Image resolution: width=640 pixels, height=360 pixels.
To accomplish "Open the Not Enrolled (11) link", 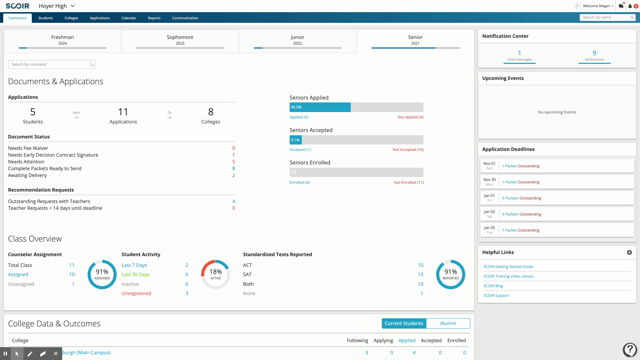I will pyautogui.click(x=409, y=182).
